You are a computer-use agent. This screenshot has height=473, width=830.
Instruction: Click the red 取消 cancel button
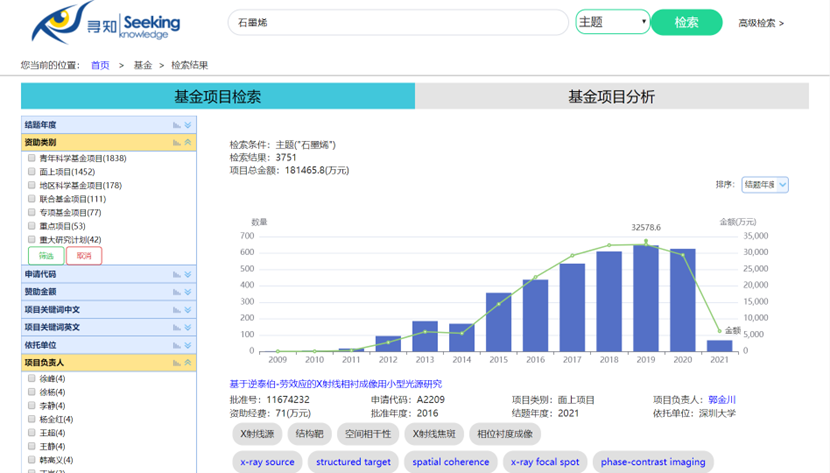(x=84, y=256)
